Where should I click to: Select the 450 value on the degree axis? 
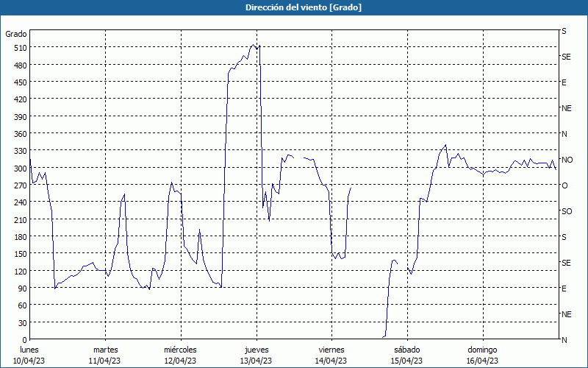pyautogui.click(x=21, y=82)
